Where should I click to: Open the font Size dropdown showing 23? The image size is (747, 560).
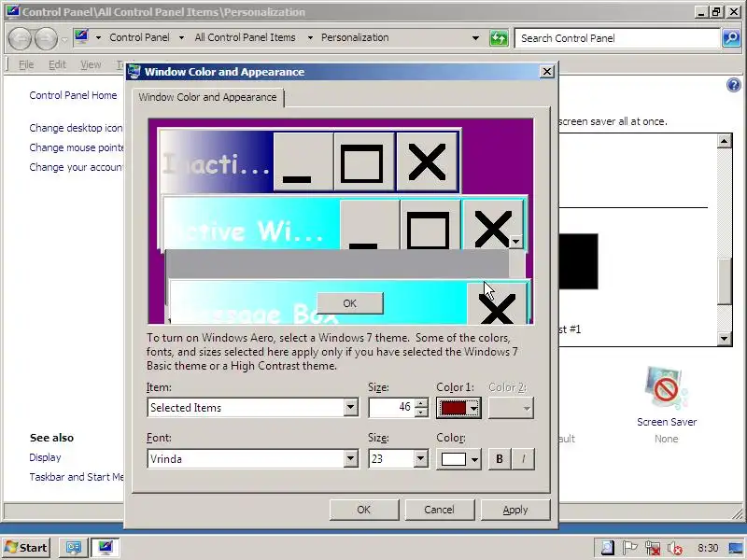[x=420, y=459]
